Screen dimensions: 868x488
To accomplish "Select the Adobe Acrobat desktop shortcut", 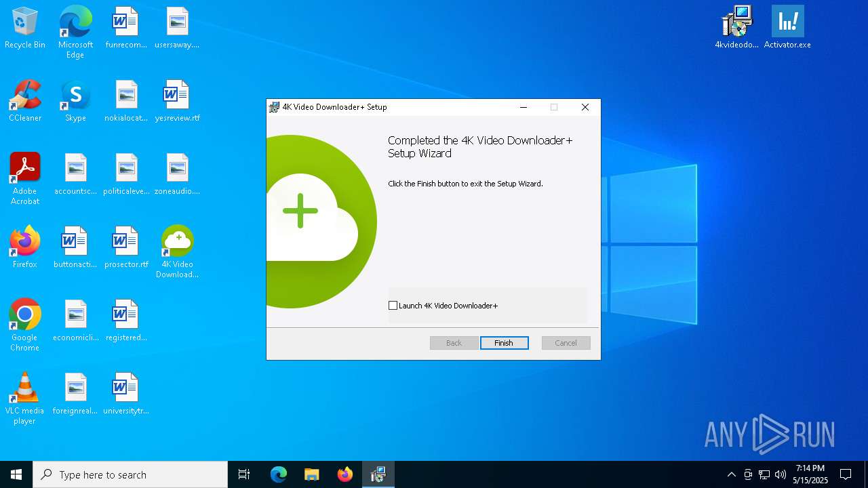I will point(25,179).
